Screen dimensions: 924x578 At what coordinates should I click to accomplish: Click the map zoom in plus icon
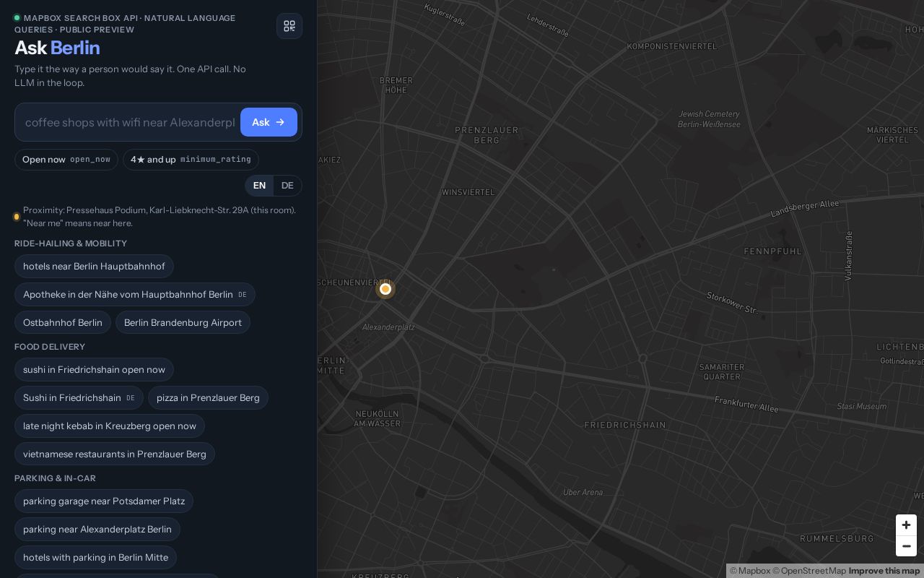pyautogui.click(x=906, y=525)
